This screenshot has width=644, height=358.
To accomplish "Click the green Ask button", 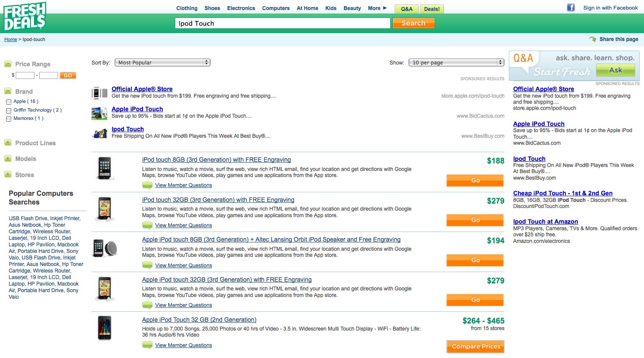I will 616,70.
